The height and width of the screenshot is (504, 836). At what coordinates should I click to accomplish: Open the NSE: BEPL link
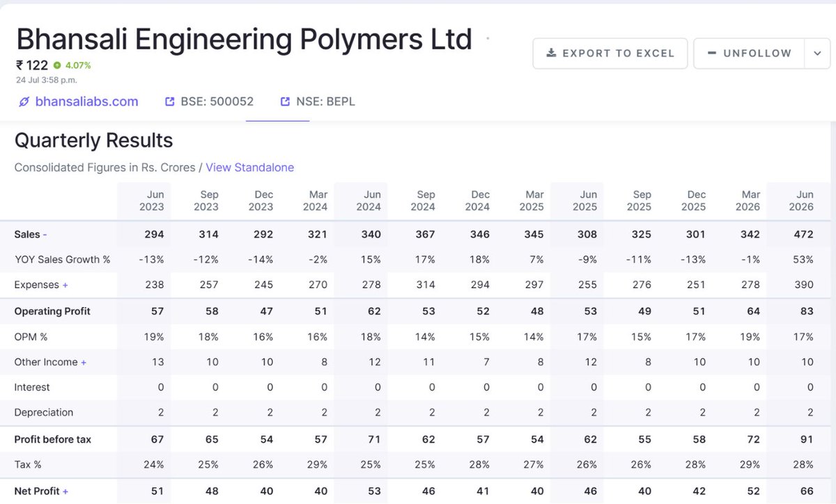click(x=325, y=102)
